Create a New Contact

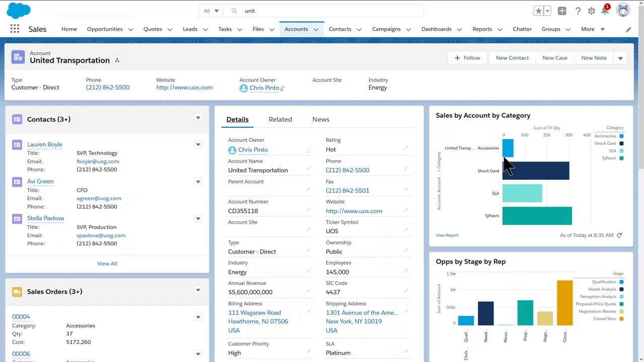[x=512, y=58]
